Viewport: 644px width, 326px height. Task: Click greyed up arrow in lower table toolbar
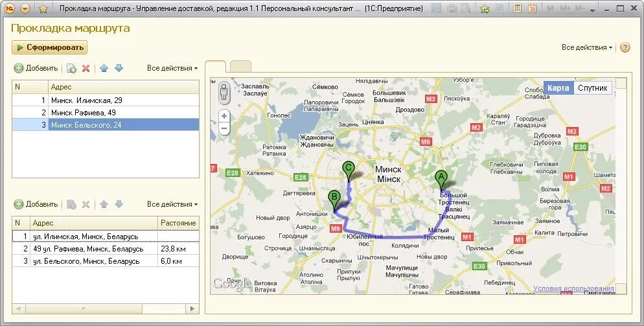[104, 204]
